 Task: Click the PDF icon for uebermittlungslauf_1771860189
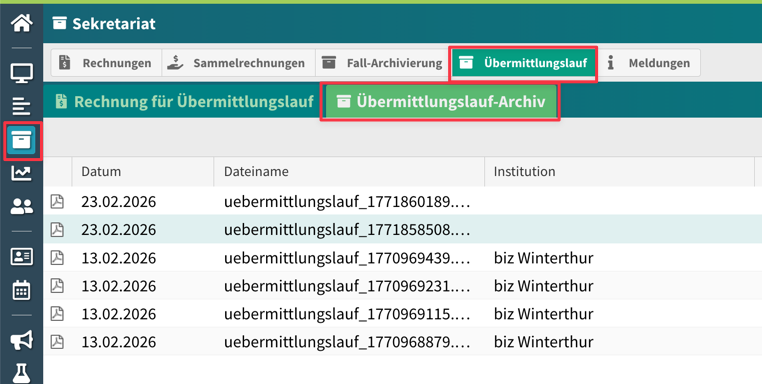tap(57, 201)
